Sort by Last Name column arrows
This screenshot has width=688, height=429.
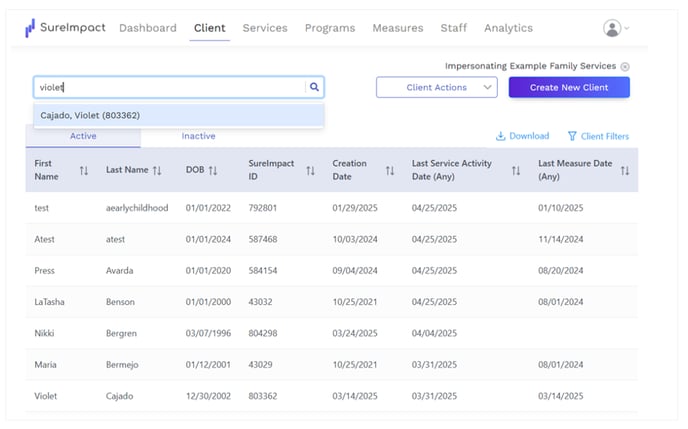[x=157, y=171]
